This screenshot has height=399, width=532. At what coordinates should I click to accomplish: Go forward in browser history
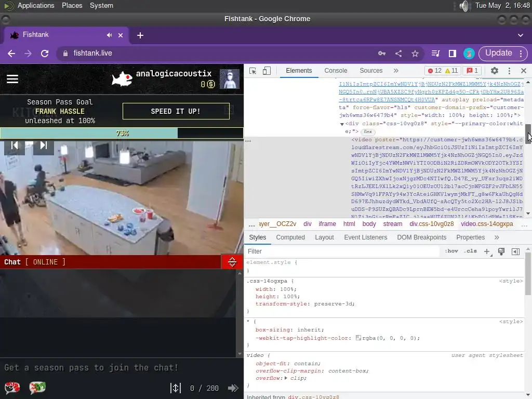click(28, 54)
